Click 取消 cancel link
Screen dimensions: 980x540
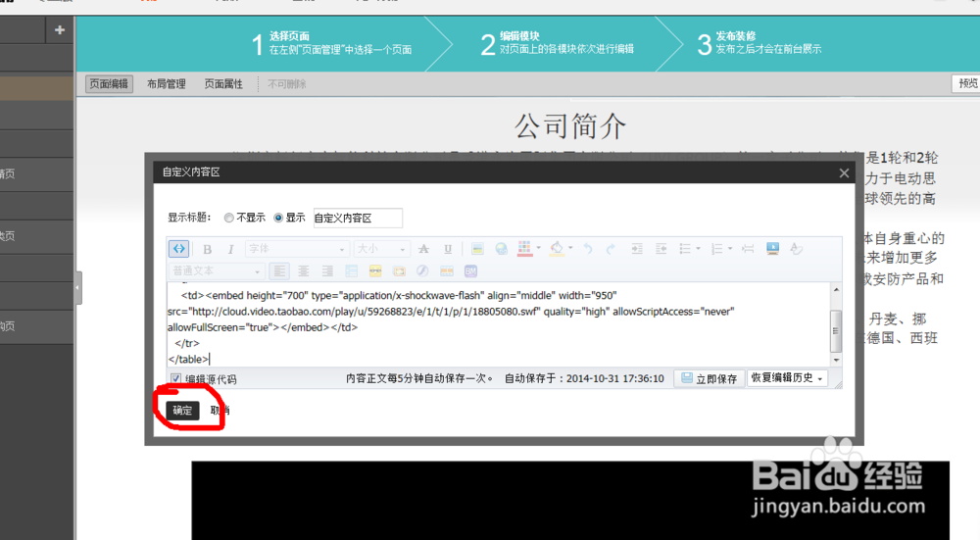point(220,411)
